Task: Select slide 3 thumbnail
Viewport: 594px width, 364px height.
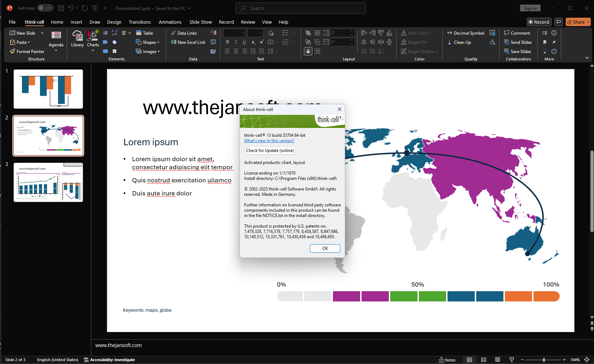Action: click(x=48, y=182)
